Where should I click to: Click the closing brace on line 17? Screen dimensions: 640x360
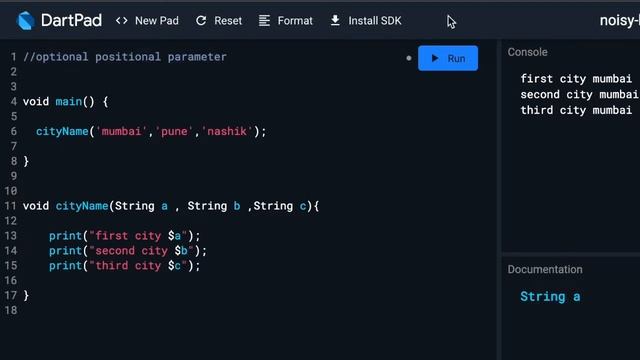[x=26, y=296]
